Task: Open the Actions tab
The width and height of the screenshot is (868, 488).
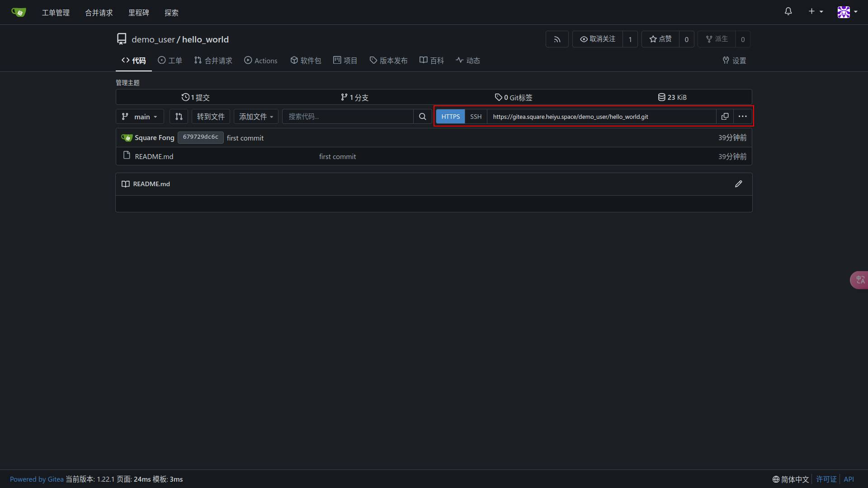Action: [261, 61]
